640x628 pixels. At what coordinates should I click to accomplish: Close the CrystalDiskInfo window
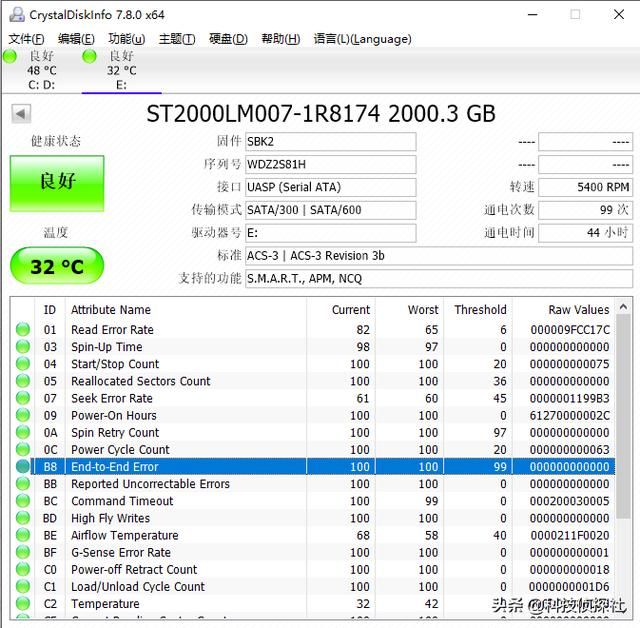click(x=619, y=15)
